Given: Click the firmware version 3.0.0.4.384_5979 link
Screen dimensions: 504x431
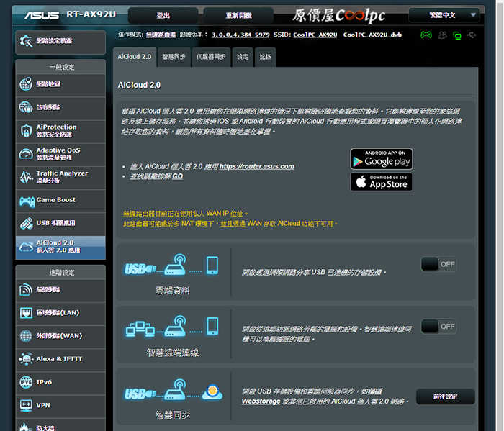Looking at the screenshot, I should [240, 35].
